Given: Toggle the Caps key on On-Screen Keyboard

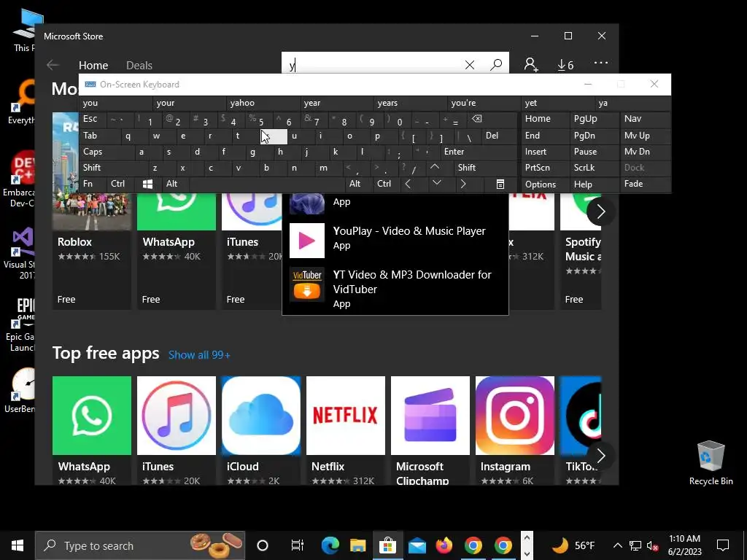Looking at the screenshot, I should [x=106, y=152].
